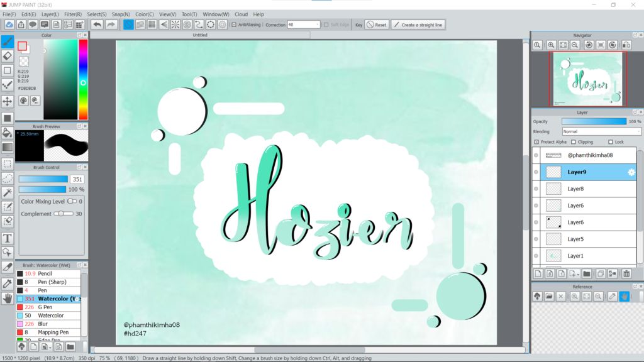Select the Eraser tool

[x=8, y=56]
